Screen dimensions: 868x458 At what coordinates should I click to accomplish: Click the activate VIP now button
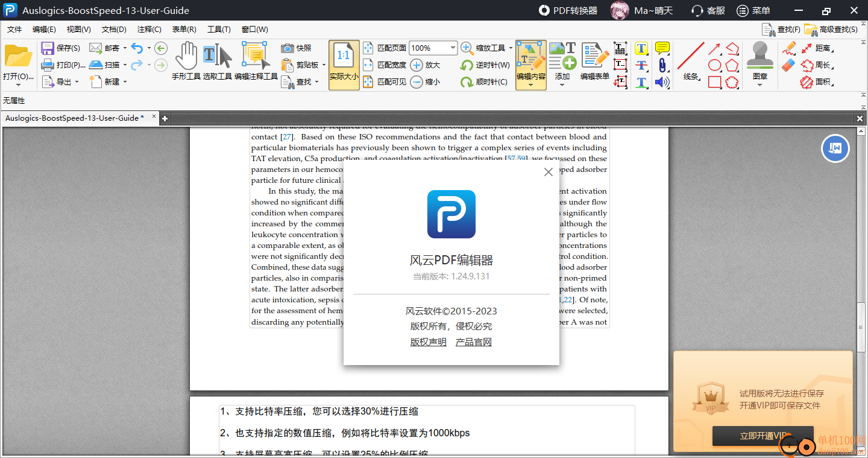pyautogui.click(x=763, y=436)
